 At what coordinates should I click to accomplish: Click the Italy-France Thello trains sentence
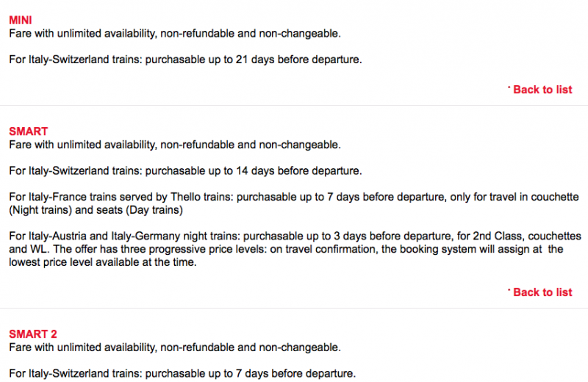[294, 203]
